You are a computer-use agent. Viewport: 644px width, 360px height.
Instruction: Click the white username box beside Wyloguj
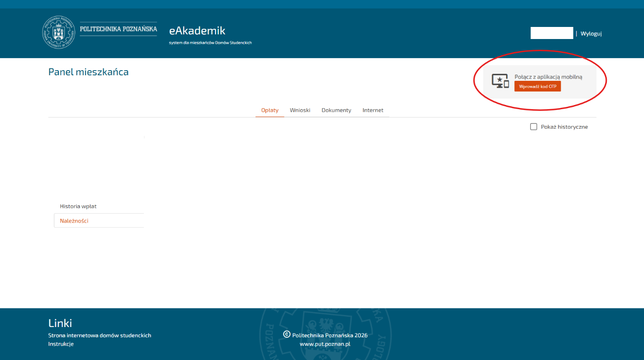point(552,33)
